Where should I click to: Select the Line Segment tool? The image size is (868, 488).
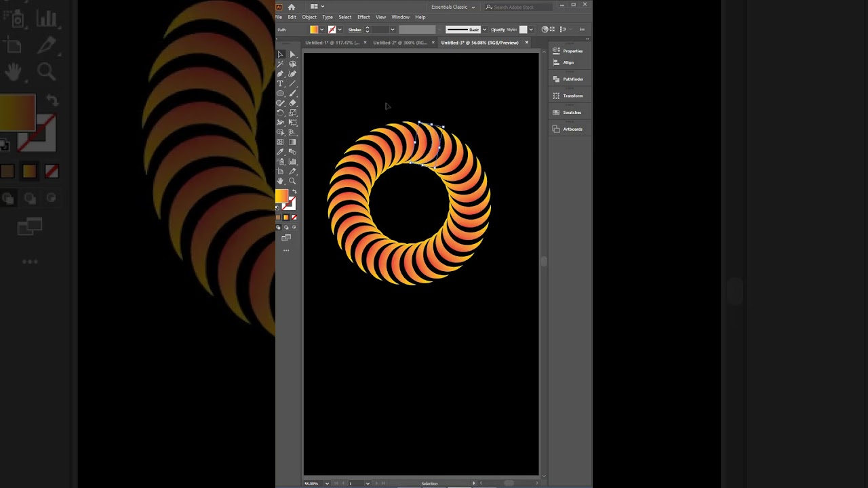pos(292,83)
